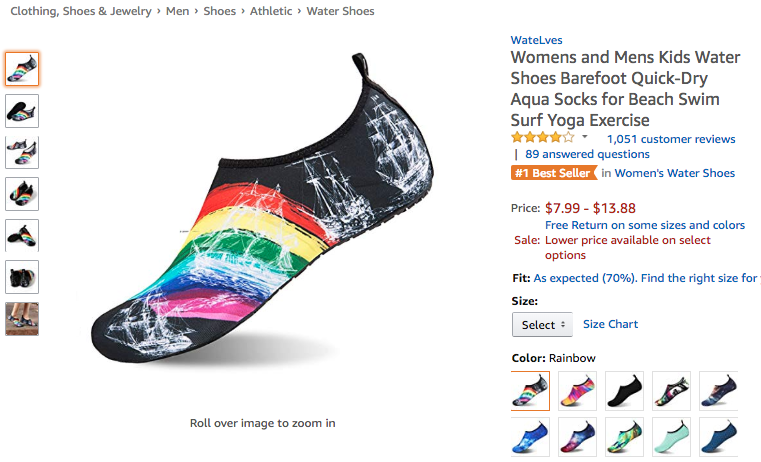This screenshot has height=462, width=761.
Task: Open the Women's Water Shoes category link
Action: pyautogui.click(x=674, y=173)
